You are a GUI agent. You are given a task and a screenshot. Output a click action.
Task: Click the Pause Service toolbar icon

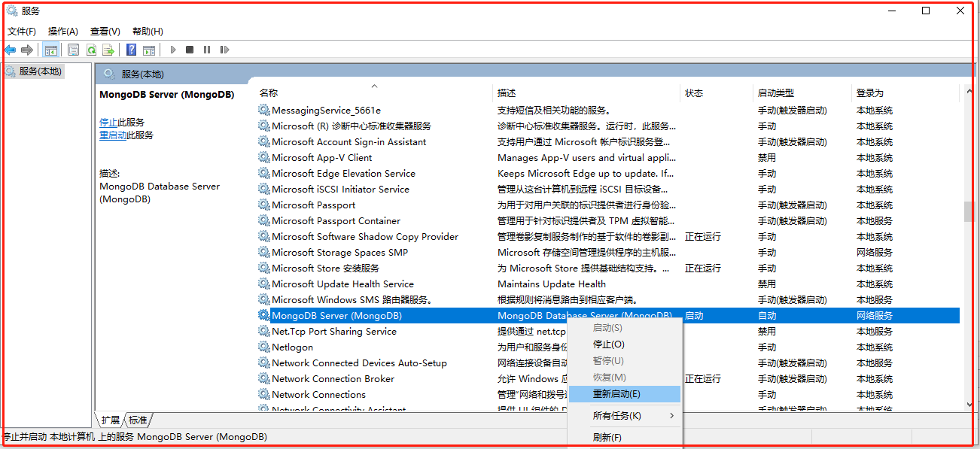pos(207,50)
